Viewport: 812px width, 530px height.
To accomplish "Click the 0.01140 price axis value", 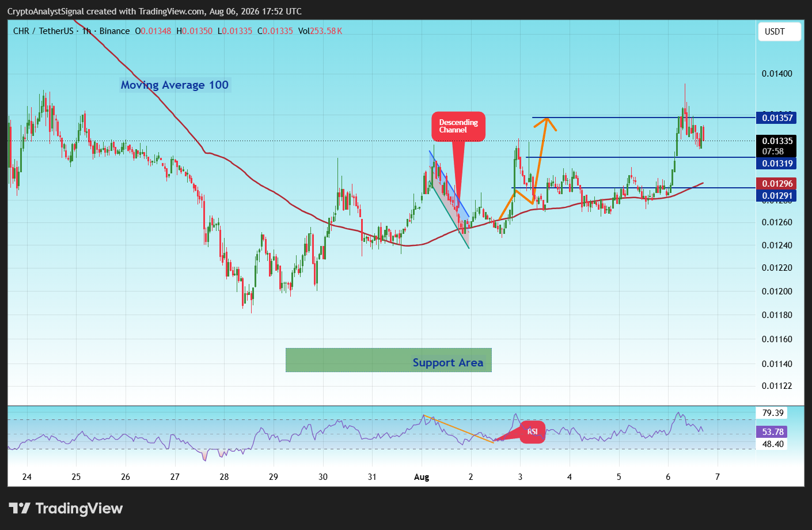I will tap(777, 364).
